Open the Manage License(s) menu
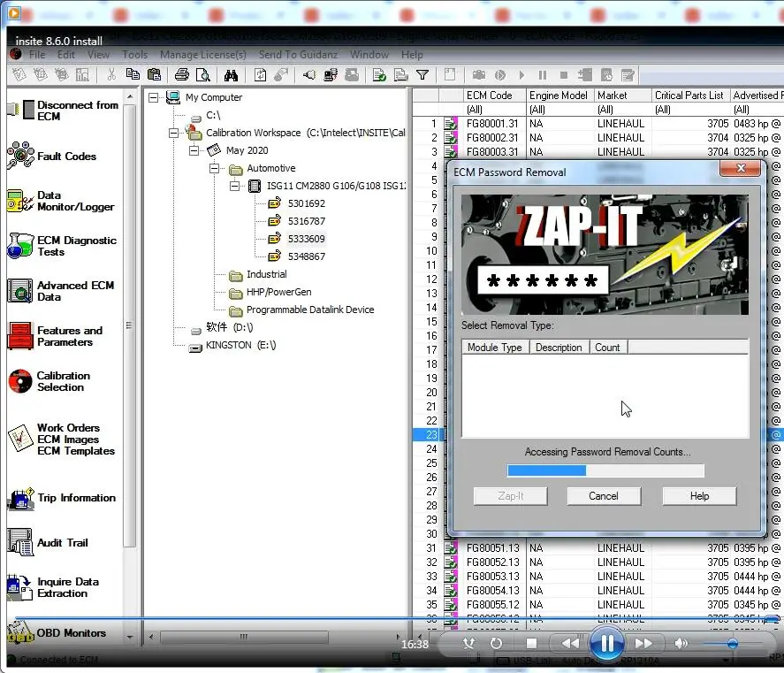 (x=203, y=55)
